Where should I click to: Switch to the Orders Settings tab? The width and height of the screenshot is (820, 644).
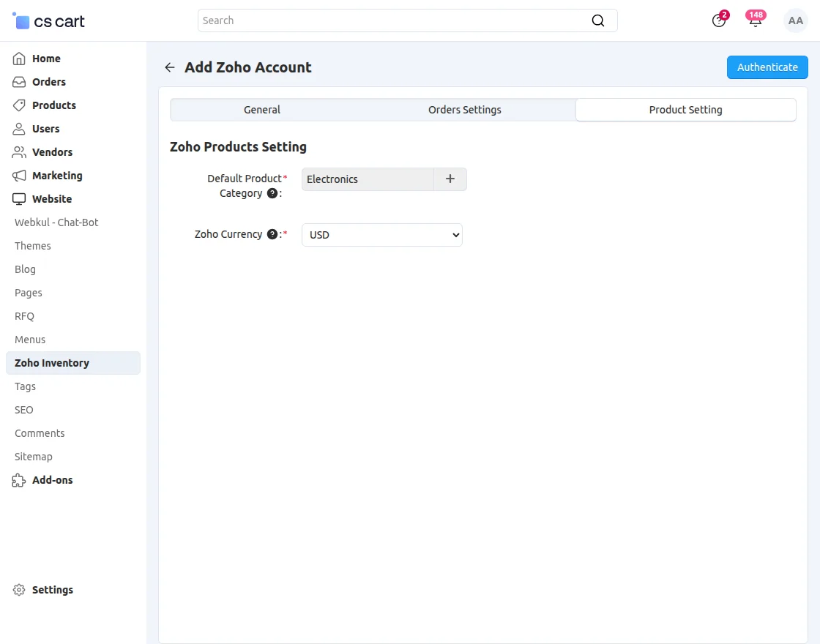[465, 110]
